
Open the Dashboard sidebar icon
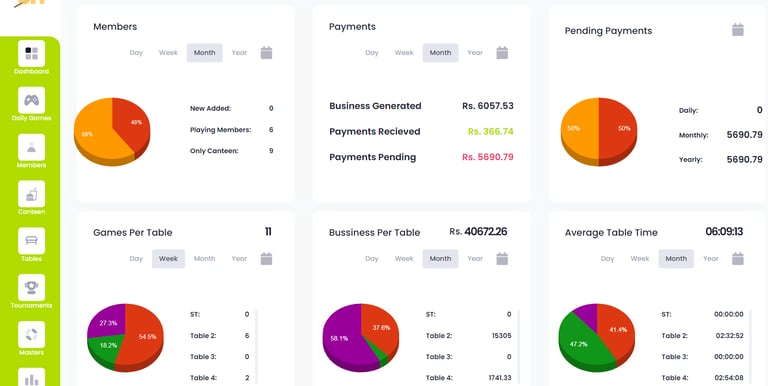(x=31, y=53)
